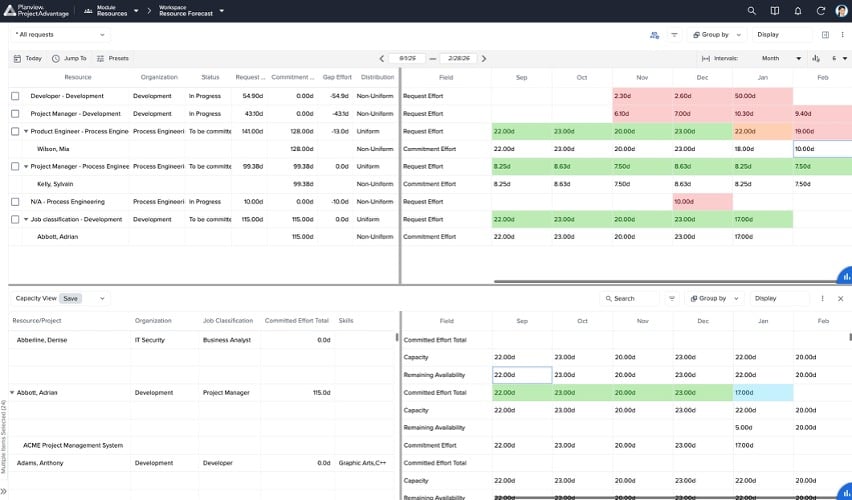Screen dimensions: 852x500
Task: Collapse the Job classification - Development row
Action: click(26, 220)
